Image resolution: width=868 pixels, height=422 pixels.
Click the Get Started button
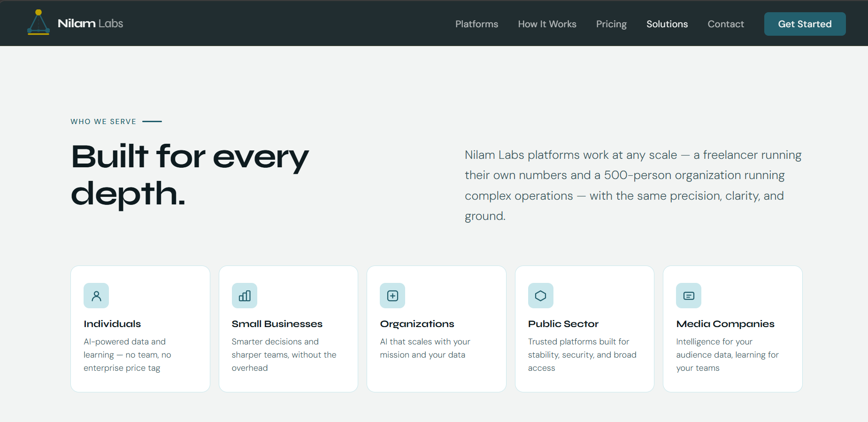[x=805, y=24]
